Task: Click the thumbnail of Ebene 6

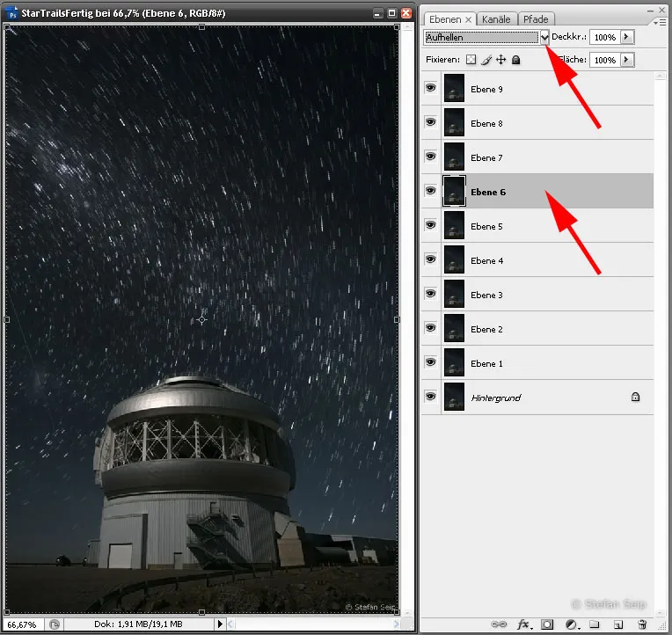Action: coord(454,191)
